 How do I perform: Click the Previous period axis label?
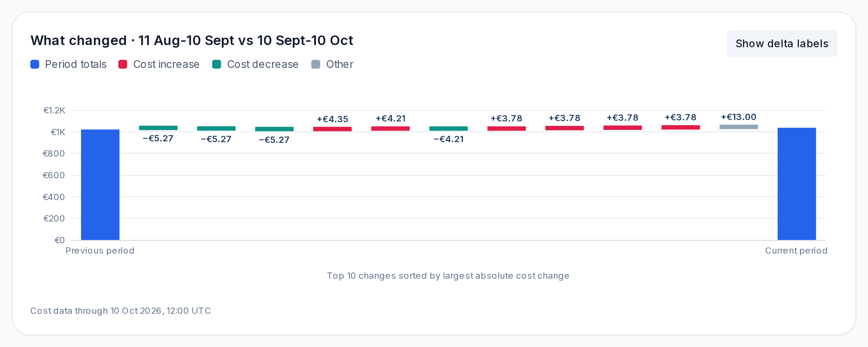click(100, 251)
